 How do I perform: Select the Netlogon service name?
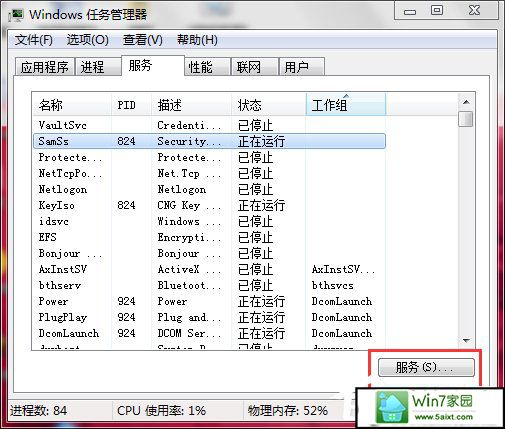[63, 189]
